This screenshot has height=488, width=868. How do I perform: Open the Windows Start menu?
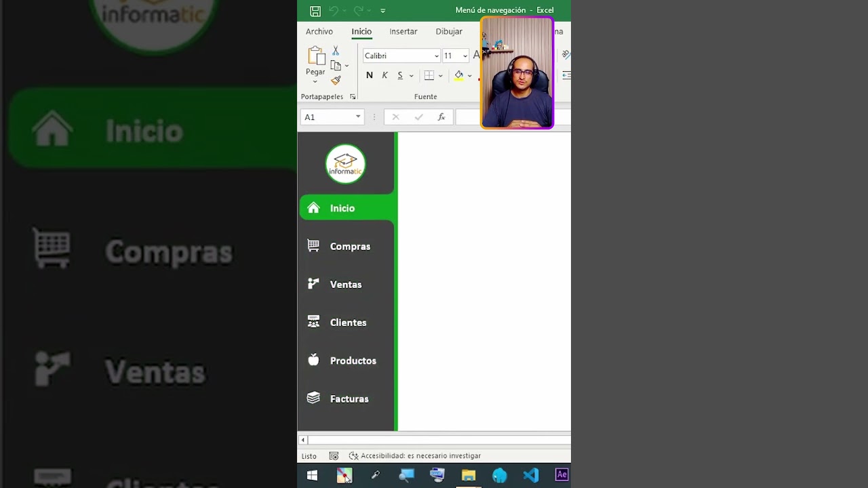[312, 476]
